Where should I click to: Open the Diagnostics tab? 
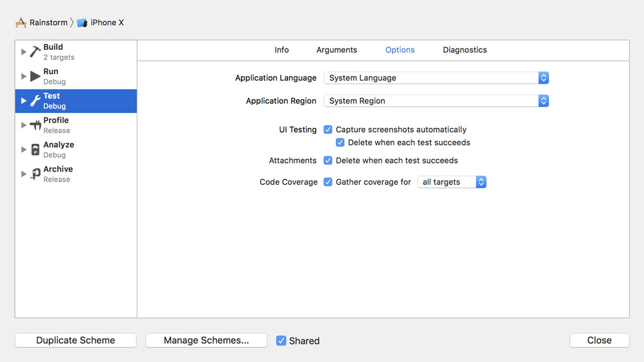464,50
